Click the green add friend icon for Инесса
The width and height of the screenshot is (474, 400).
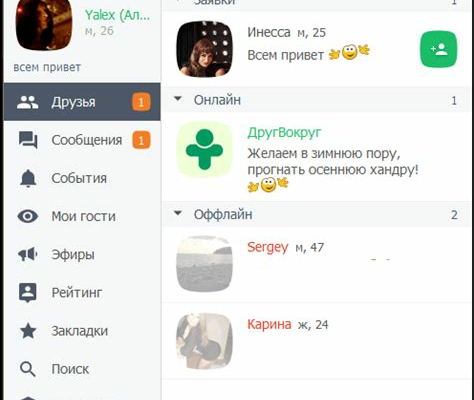[438, 49]
